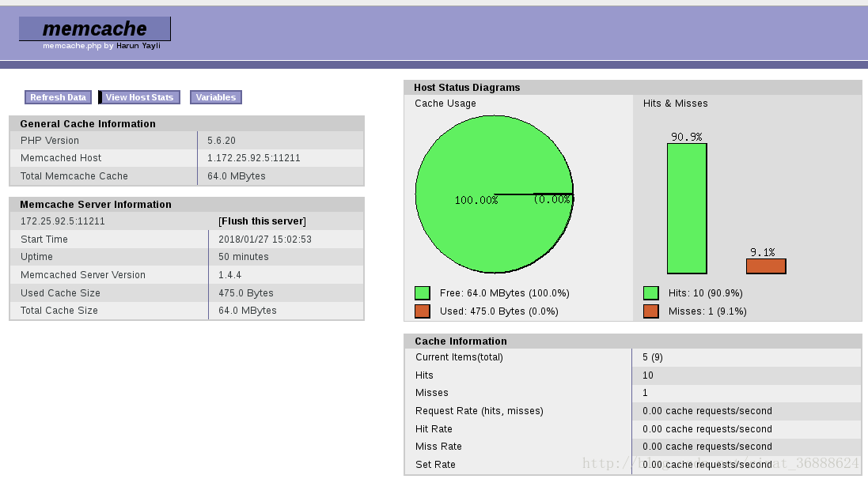868x479 pixels.
Task: Select Memcached Server Version value 1.4.4
Action: click(x=229, y=275)
